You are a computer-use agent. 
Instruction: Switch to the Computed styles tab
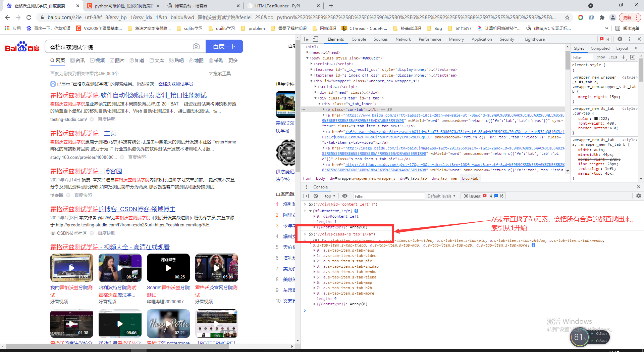600,48
